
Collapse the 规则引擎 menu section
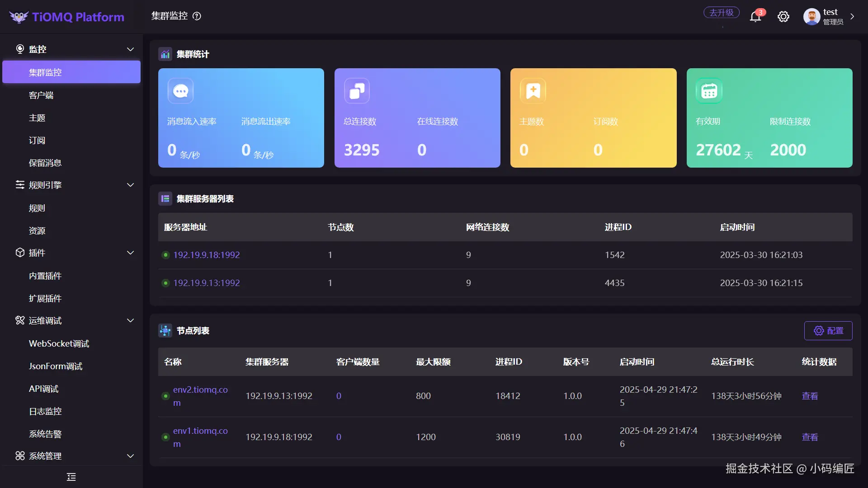click(x=130, y=185)
